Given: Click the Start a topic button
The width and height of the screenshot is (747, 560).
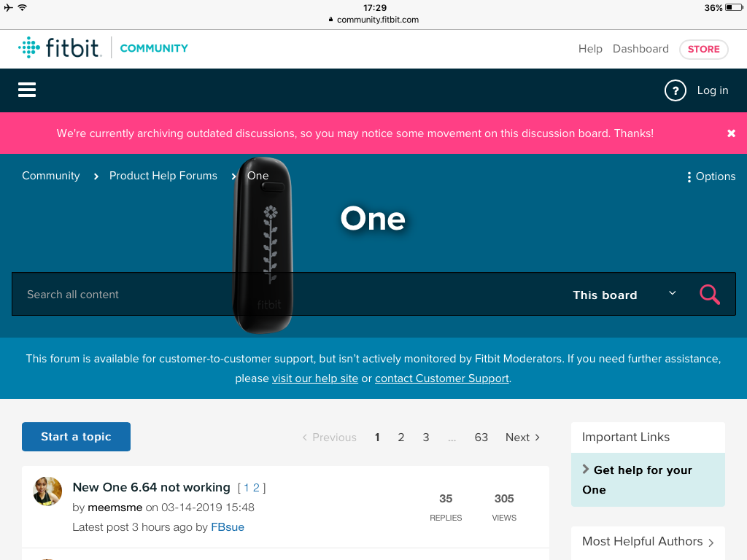Looking at the screenshot, I should point(76,437).
